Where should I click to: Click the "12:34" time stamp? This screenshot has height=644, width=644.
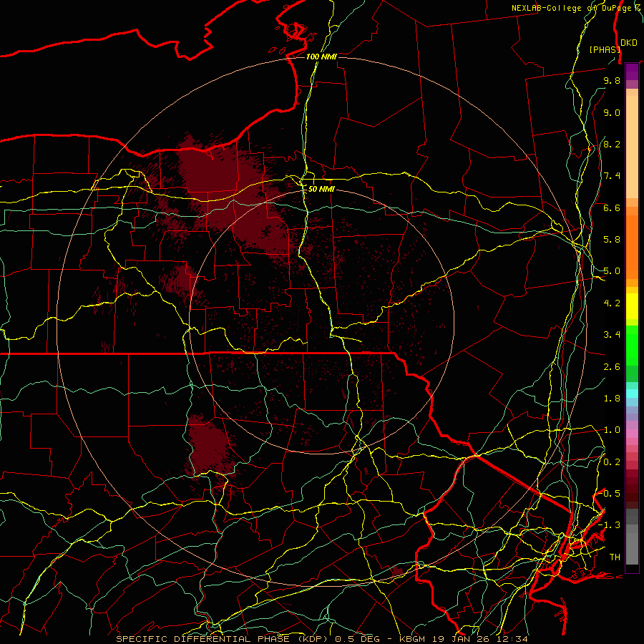coord(512,639)
